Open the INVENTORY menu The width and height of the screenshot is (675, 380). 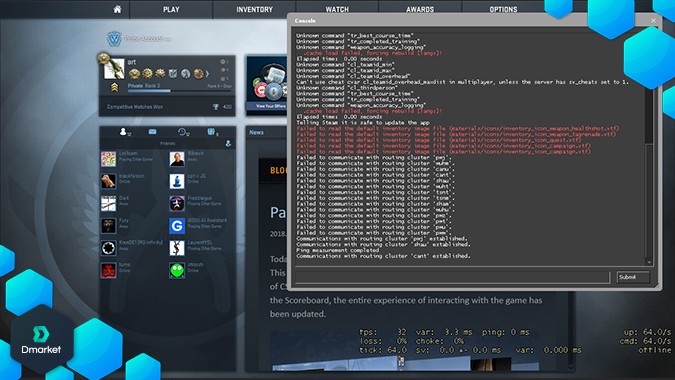[x=254, y=9]
